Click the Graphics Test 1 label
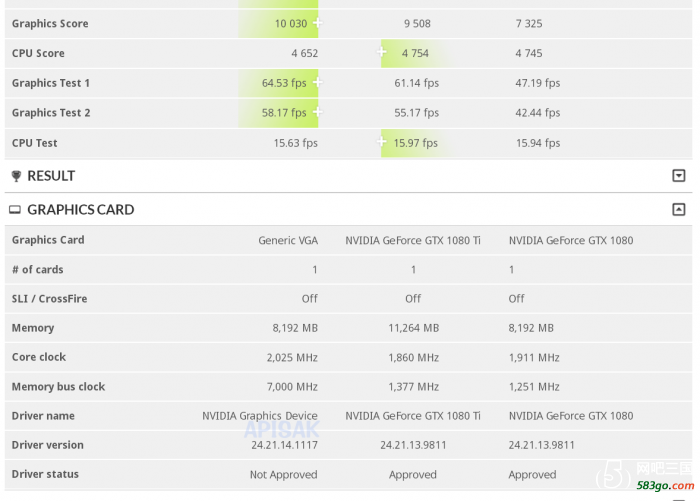This screenshot has height=501, width=700. pos(51,83)
